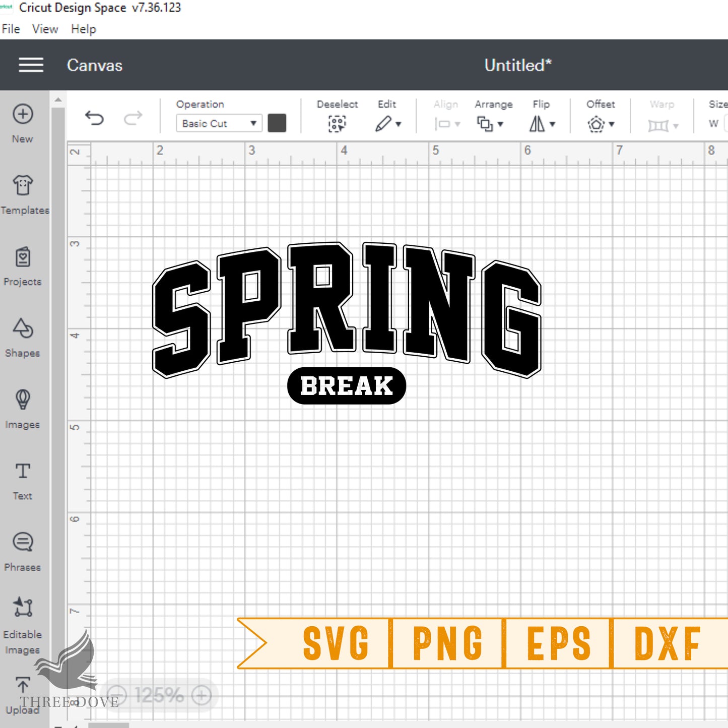Expand the Align dropdown arrow
This screenshot has height=728, width=728.
tap(457, 124)
